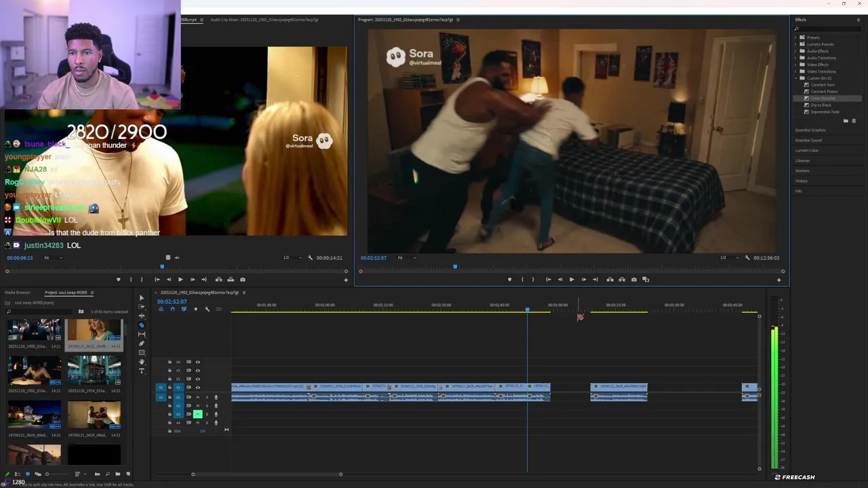Step forward one frame in Program monitor
Screen dimensions: 868x488
click(583, 279)
